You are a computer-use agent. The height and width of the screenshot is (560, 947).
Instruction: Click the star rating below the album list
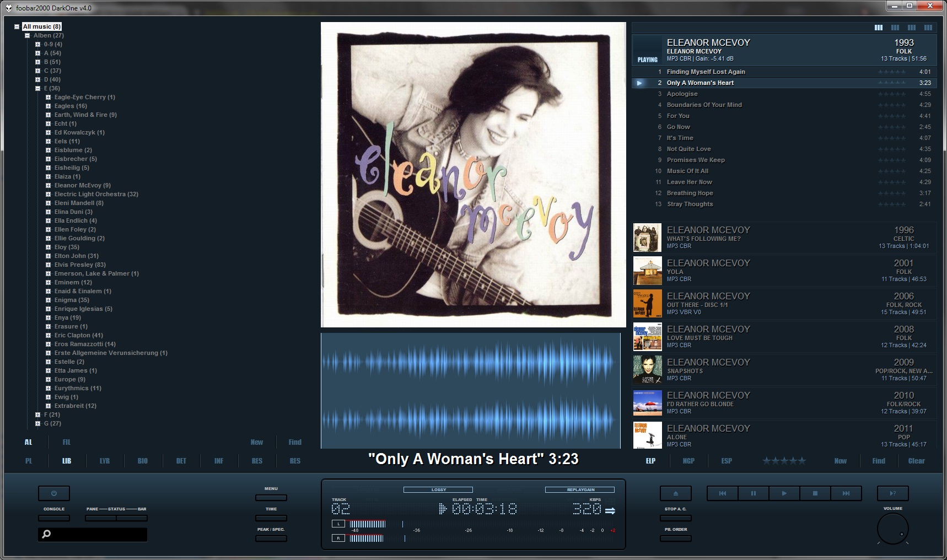point(784,461)
